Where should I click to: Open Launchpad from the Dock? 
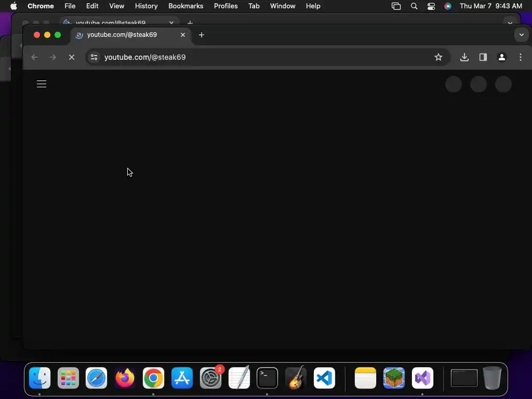68,378
